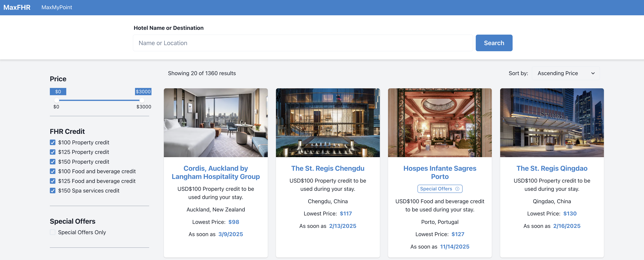Click 'Auckland, New Zealand' location text

tap(215, 210)
